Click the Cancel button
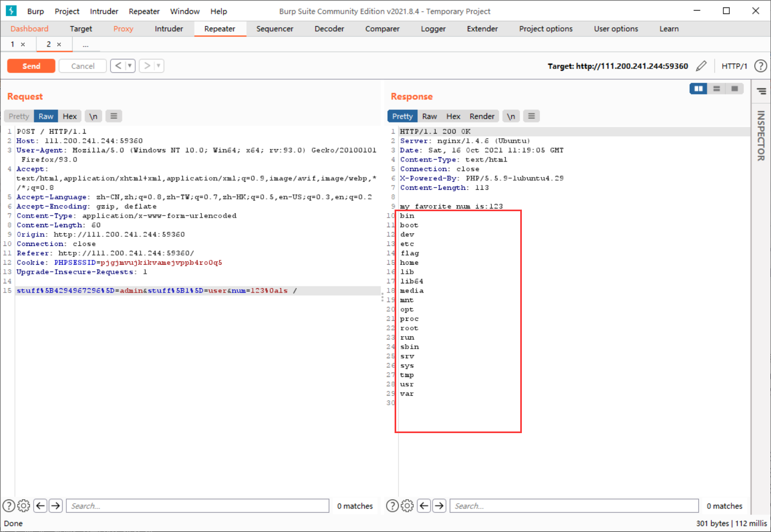Screen dimensions: 771x532 (x=82, y=66)
